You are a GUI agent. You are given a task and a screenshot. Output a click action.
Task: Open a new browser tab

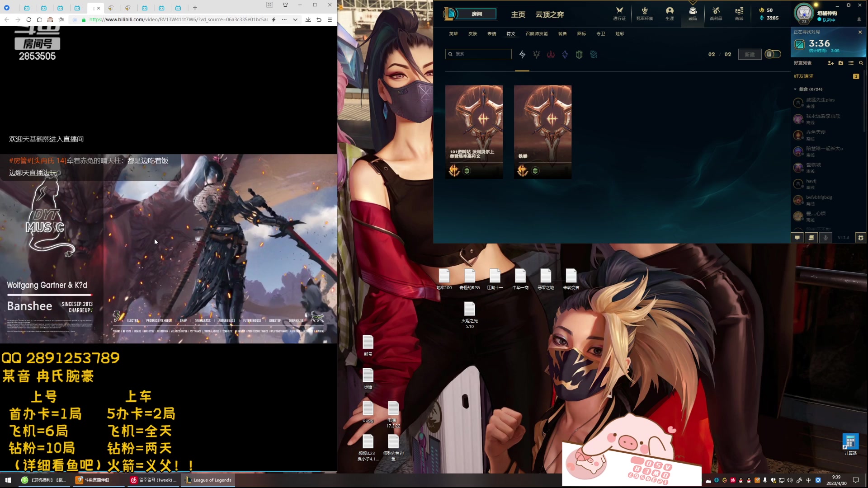195,8
